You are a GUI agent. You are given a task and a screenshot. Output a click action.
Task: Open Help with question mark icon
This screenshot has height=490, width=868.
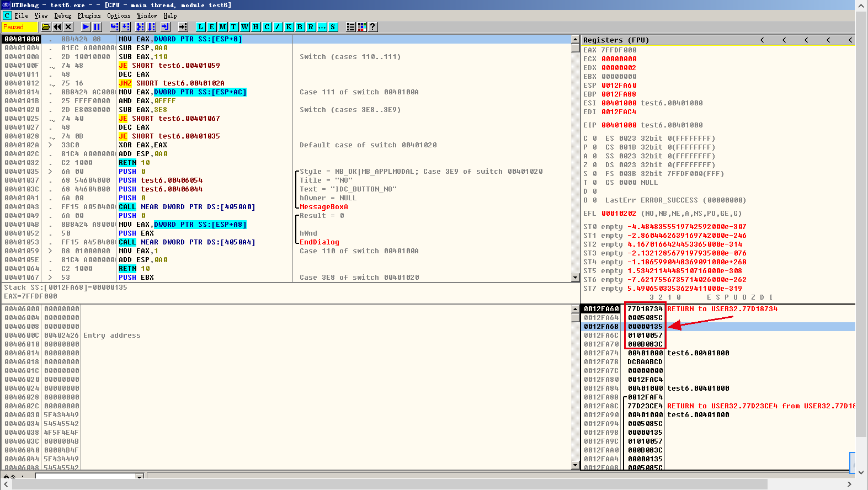[x=373, y=26]
